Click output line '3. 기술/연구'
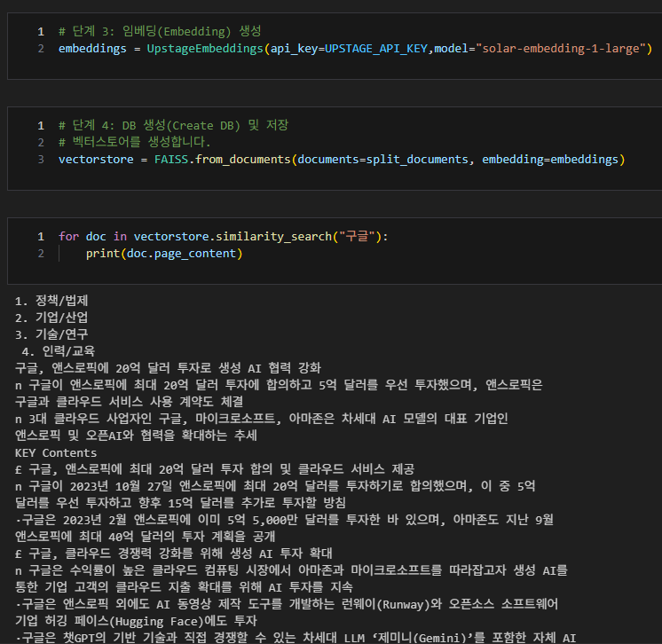 click(51, 334)
